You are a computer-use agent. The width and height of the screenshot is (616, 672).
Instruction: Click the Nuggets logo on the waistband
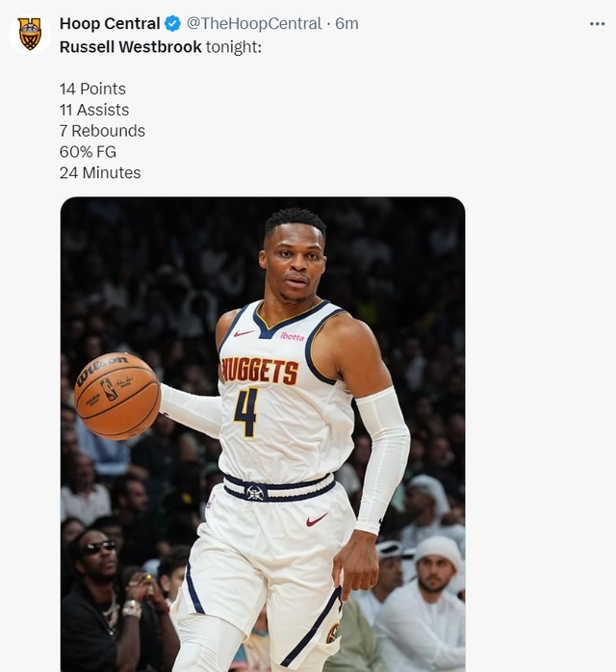tap(255, 492)
